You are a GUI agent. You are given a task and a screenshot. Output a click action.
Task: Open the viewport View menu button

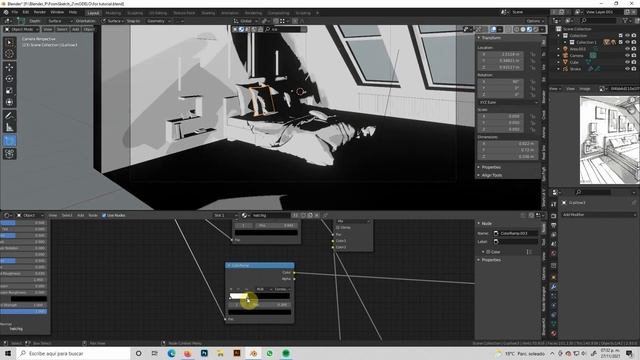click(48, 29)
